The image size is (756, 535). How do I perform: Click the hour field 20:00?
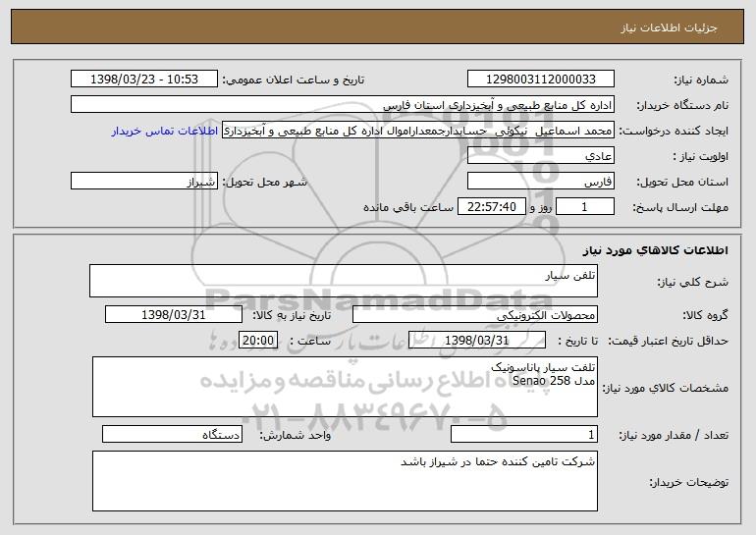(x=258, y=341)
